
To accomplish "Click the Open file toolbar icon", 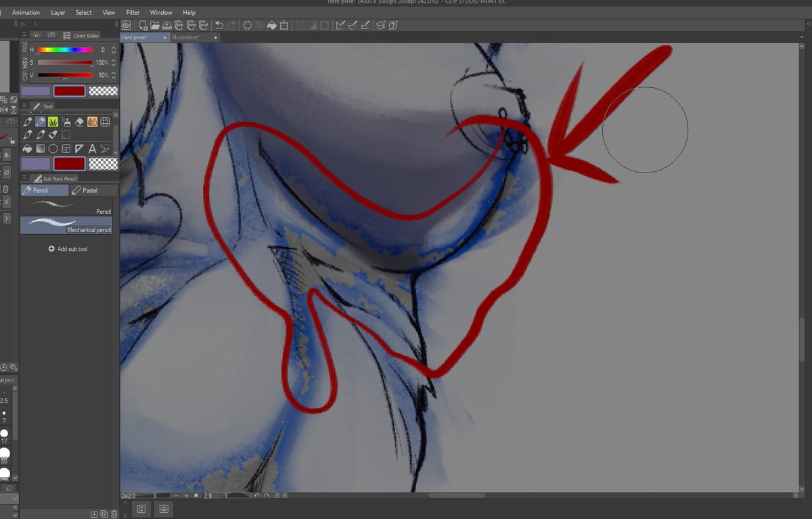I will click(x=155, y=25).
